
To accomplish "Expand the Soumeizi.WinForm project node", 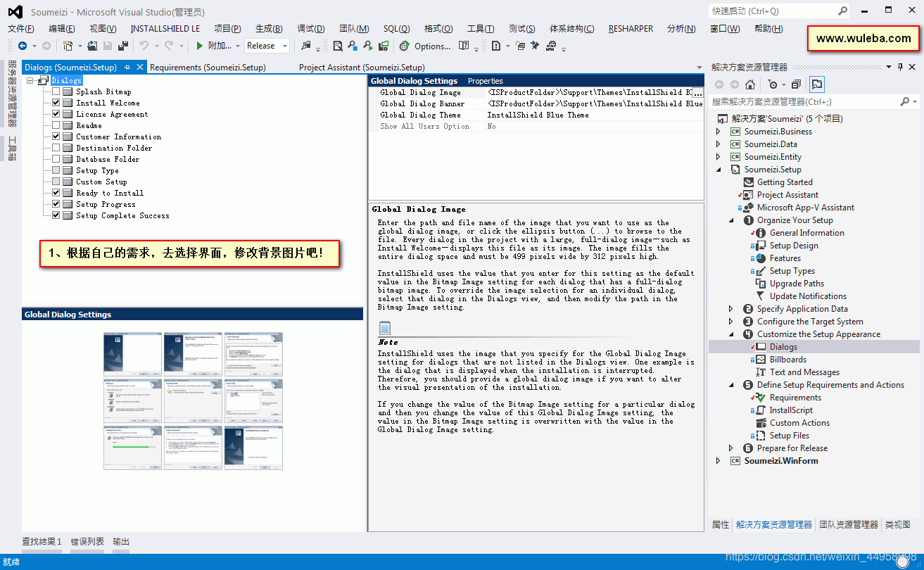I will [x=718, y=461].
